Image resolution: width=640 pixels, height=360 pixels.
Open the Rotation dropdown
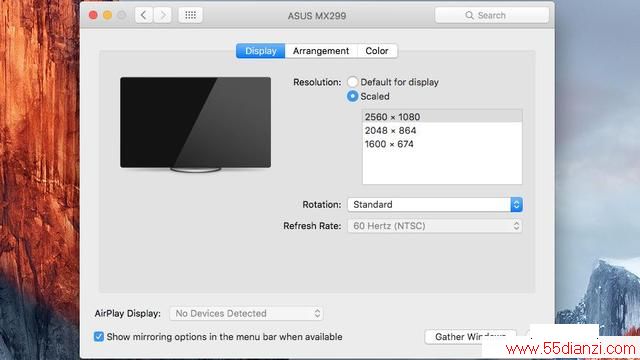click(435, 204)
